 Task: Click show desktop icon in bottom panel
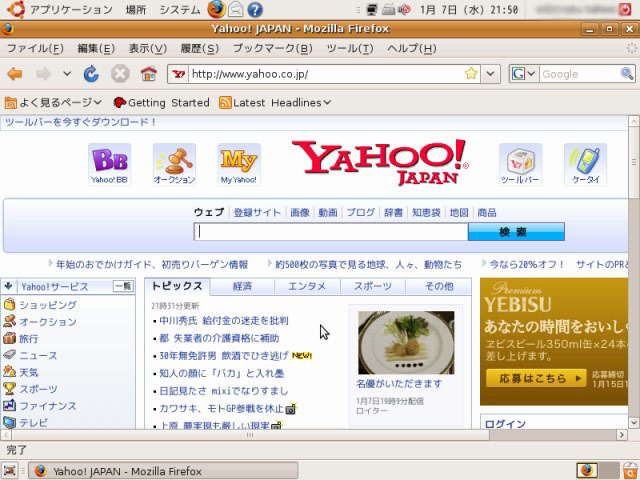[10, 471]
